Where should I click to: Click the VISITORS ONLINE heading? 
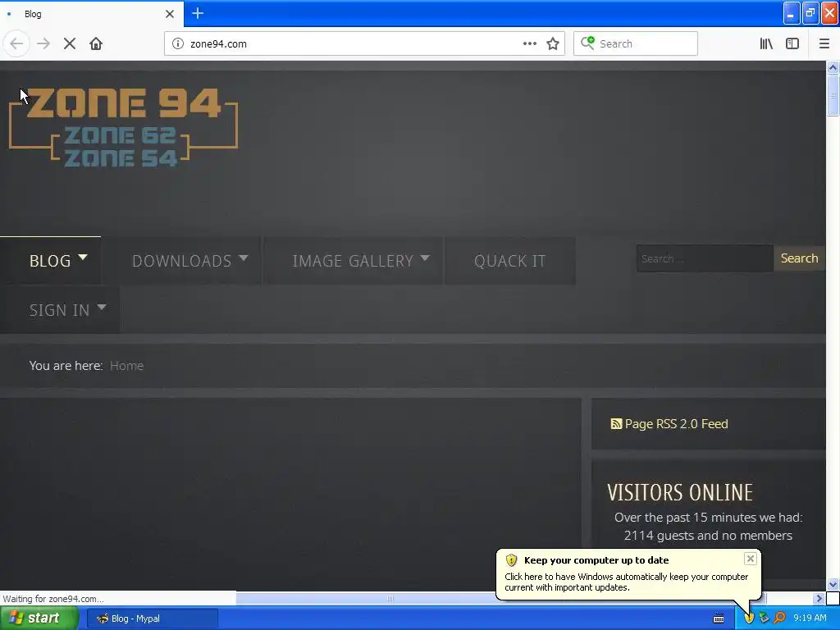click(x=680, y=492)
